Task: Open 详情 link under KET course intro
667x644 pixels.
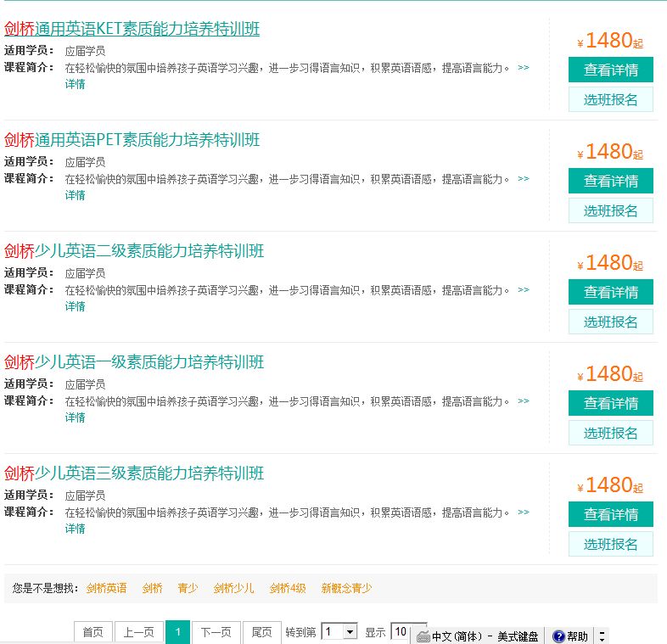Action: pyautogui.click(x=75, y=84)
